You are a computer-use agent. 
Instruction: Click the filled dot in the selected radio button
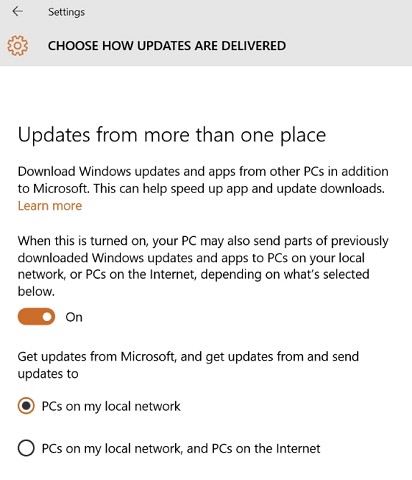(26, 406)
